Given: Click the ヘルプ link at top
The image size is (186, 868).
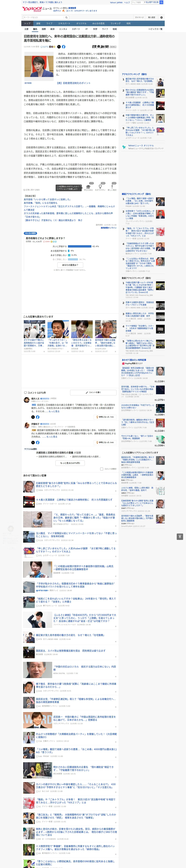Looking at the screenshot, I should [127, 2].
